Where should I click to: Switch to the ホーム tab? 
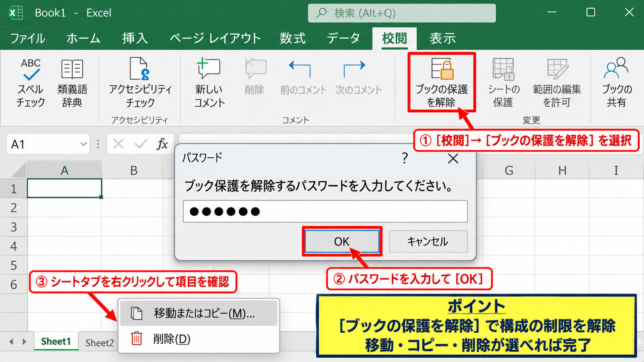click(x=83, y=38)
